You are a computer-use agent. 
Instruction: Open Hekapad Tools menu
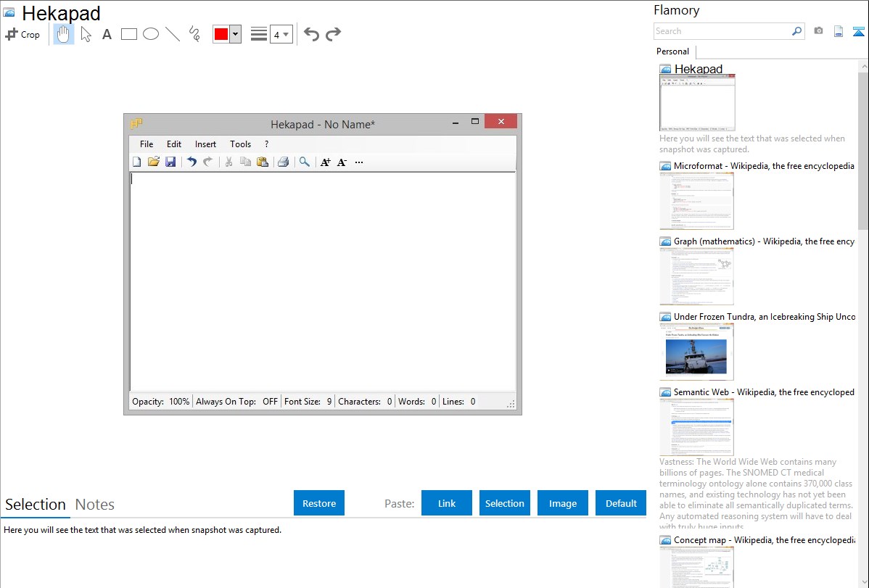241,144
